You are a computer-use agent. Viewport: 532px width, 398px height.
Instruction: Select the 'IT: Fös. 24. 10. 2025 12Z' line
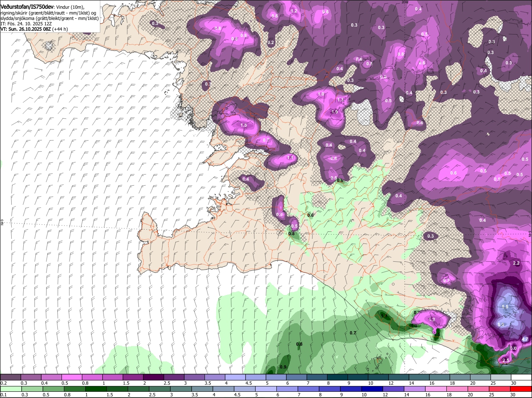26,24
